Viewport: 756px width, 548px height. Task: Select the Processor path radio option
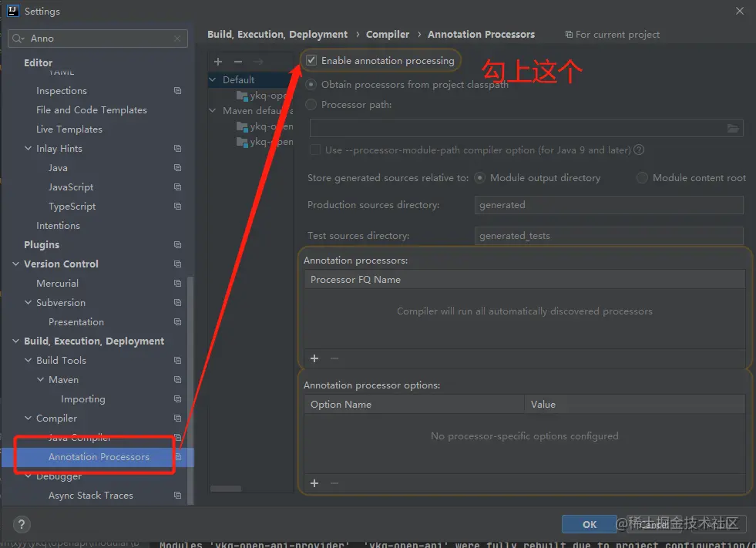[x=311, y=105]
